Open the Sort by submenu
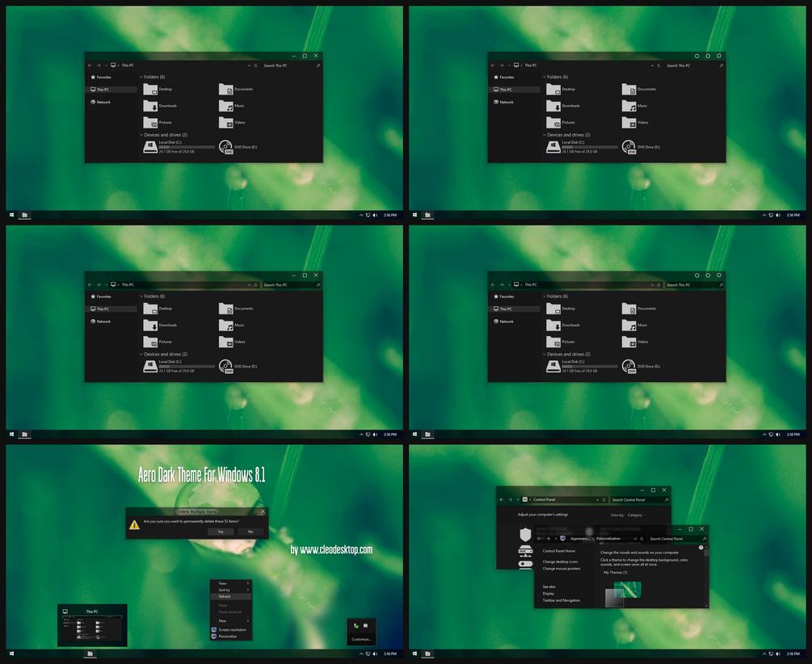 click(231, 590)
